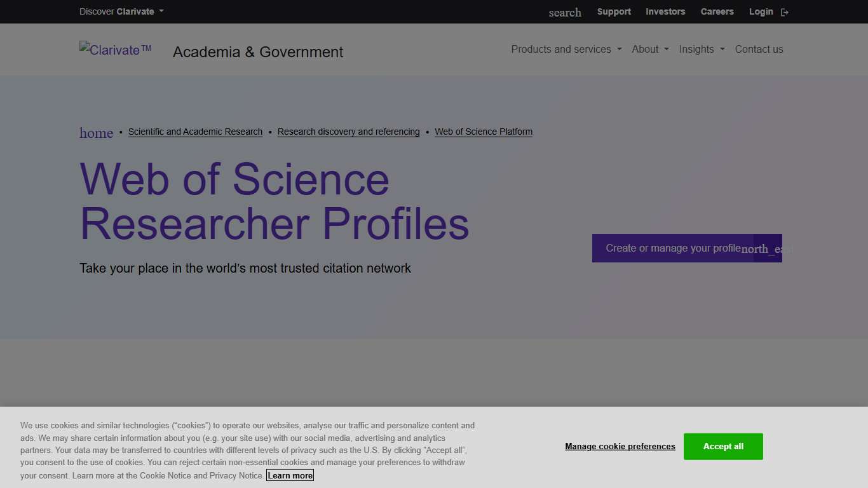
Task: Select the Careers menu item
Action: pyautogui.click(x=717, y=11)
